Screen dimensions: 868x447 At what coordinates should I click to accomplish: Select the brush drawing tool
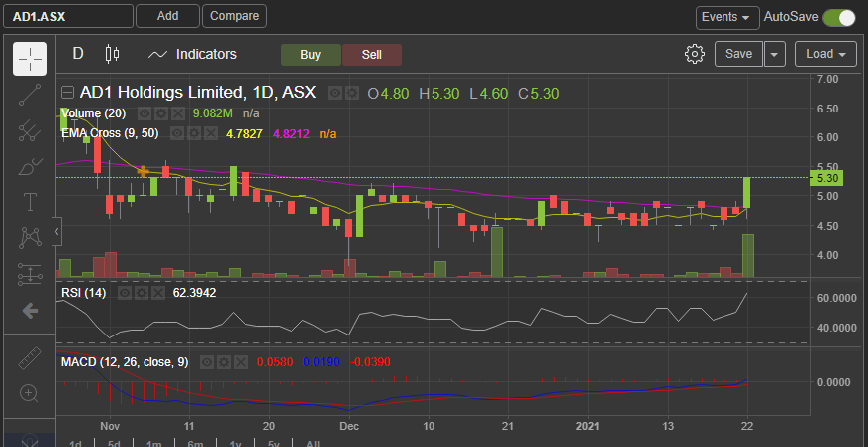(29, 166)
